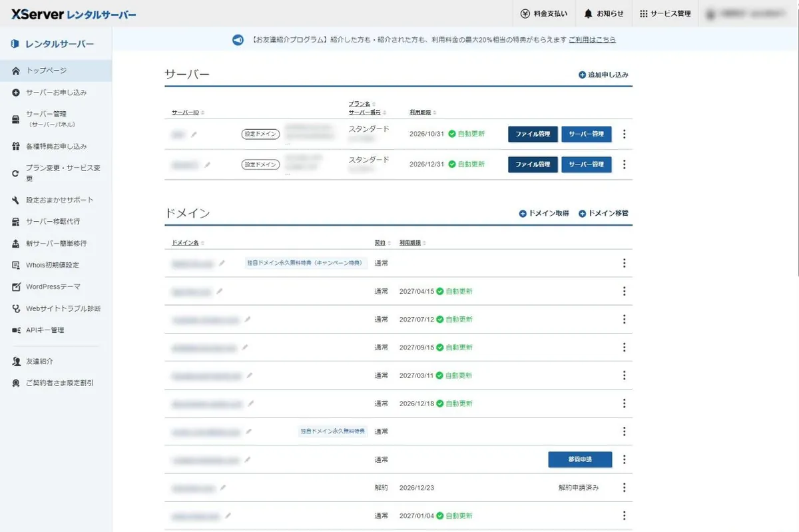Open the three-dot menu for the 2027/04/15 domain
799x532 pixels.
(624, 291)
